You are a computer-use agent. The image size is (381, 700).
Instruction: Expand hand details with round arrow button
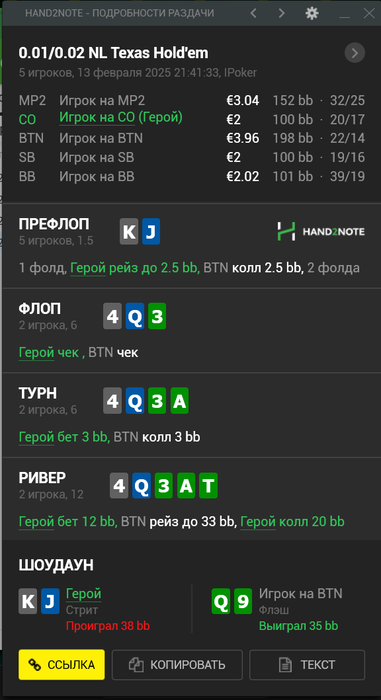[355, 54]
